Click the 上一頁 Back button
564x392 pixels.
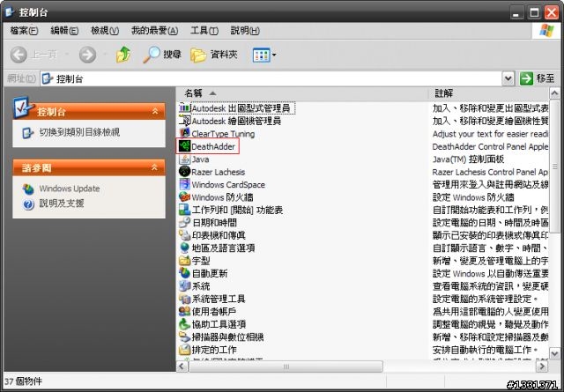[33, 55]
